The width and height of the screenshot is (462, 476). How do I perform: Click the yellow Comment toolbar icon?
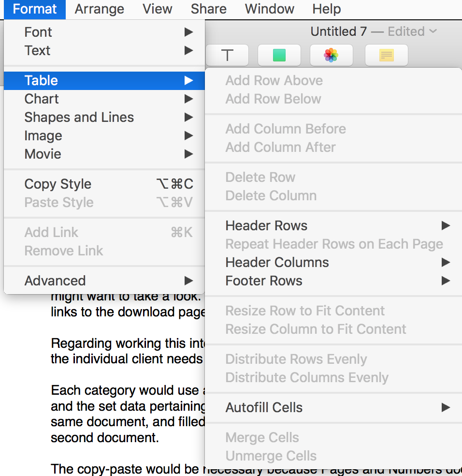point(386,56)
